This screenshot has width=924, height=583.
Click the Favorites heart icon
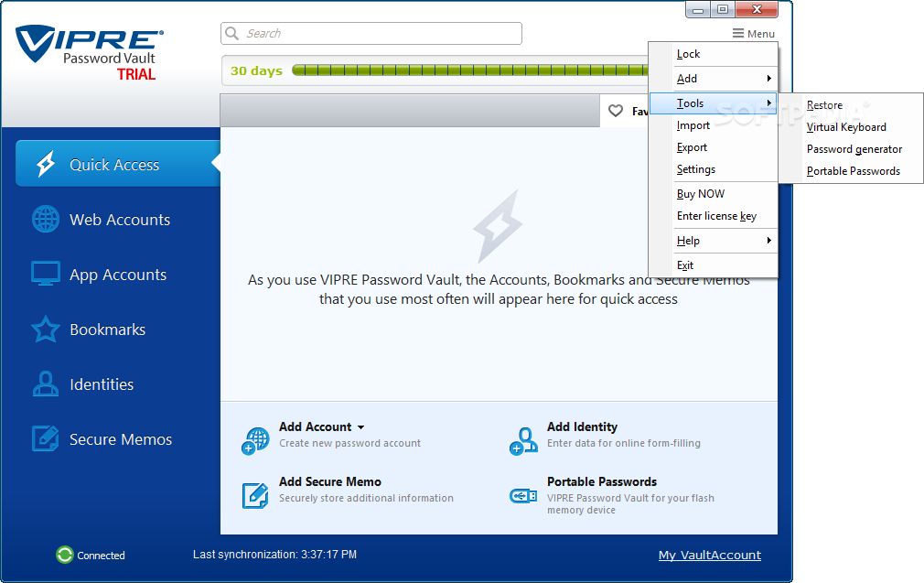click(x=616, y=111)
